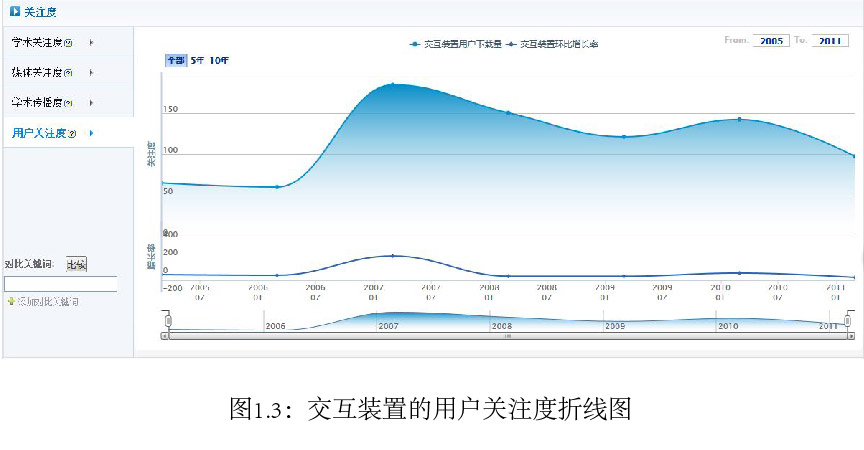Focus the 对比关键词 text input box
The image size is (864, 450).
click(x=61, y=284)
